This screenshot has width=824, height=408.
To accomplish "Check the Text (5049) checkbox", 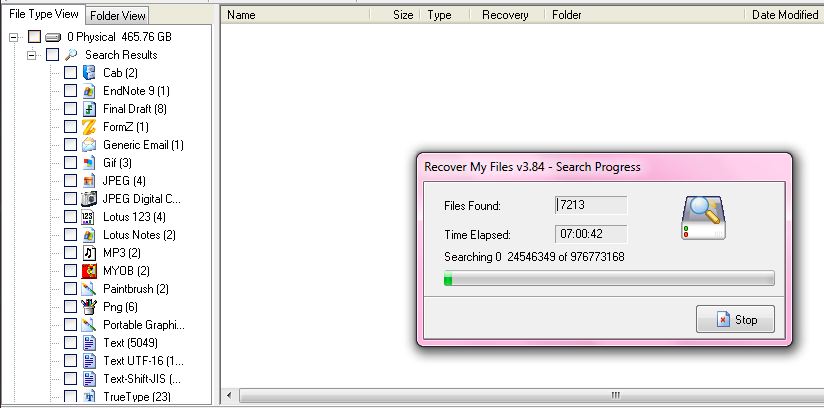I will click(x=70, y=343).
